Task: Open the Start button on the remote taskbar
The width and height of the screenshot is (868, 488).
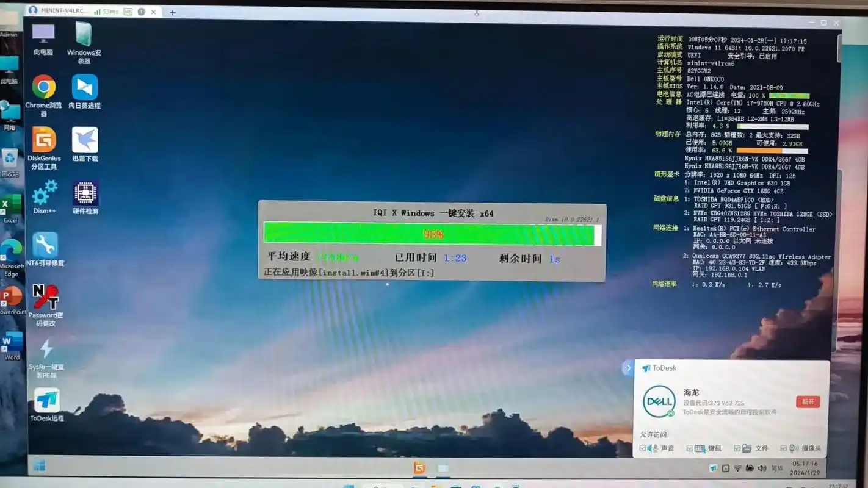Action: pyautogui.click(x=40, y=466)
